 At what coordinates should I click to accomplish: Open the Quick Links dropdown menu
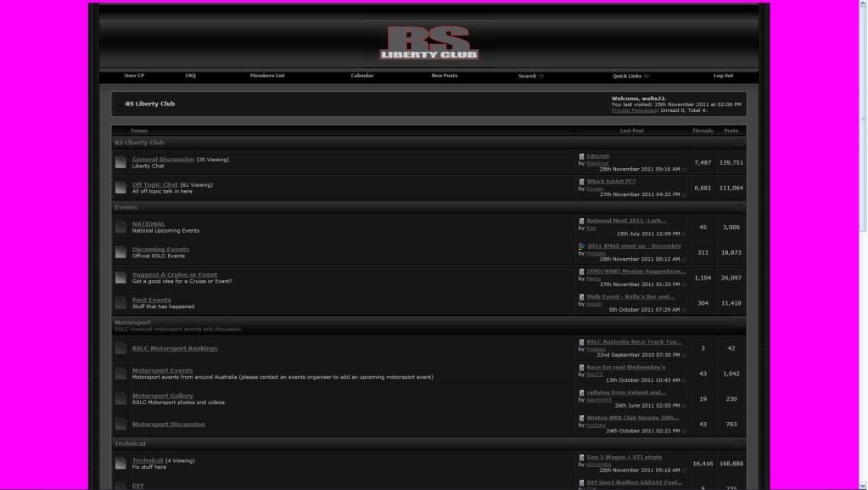point(630,76)
